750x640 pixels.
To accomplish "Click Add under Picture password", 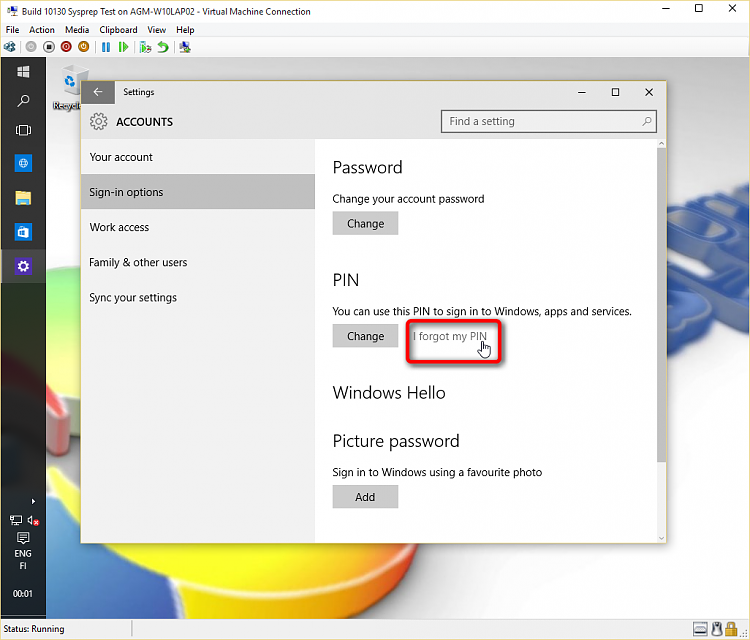I will click(365, 497).
